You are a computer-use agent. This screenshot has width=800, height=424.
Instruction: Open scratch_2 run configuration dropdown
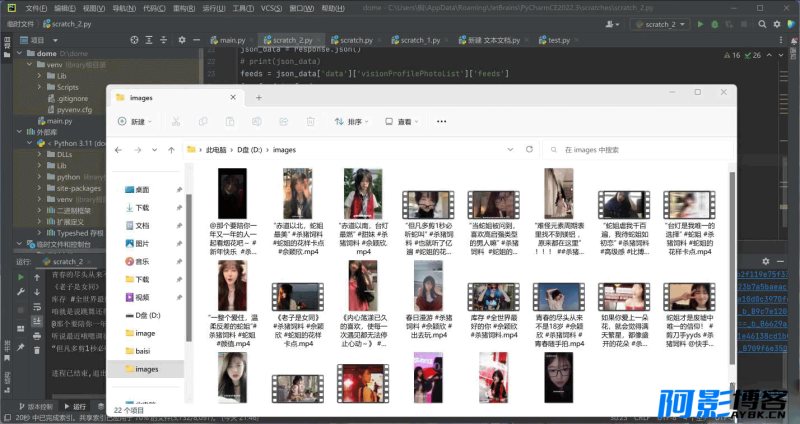(x=660, y=24)
